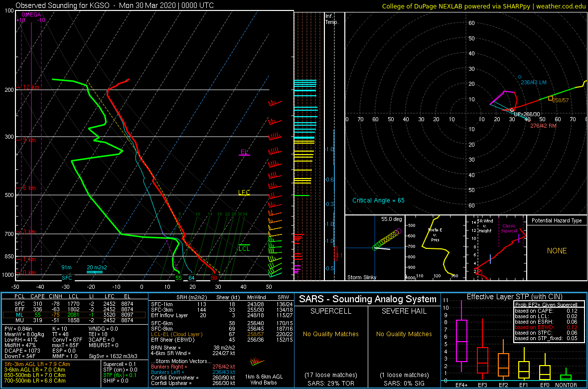Click the Eff Shear (EBWD) row
The width and height of the screenshot is (588, 389).
222,340
